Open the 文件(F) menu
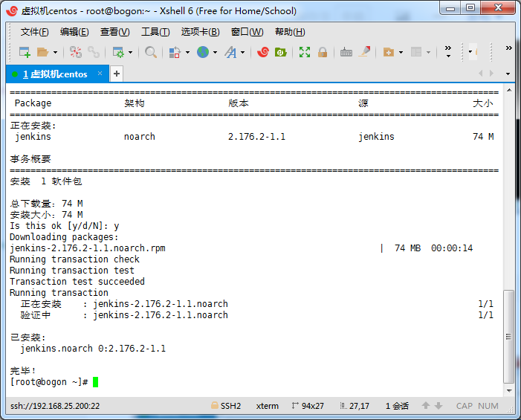This screenshot has width=521, height=420. (34, 32)
